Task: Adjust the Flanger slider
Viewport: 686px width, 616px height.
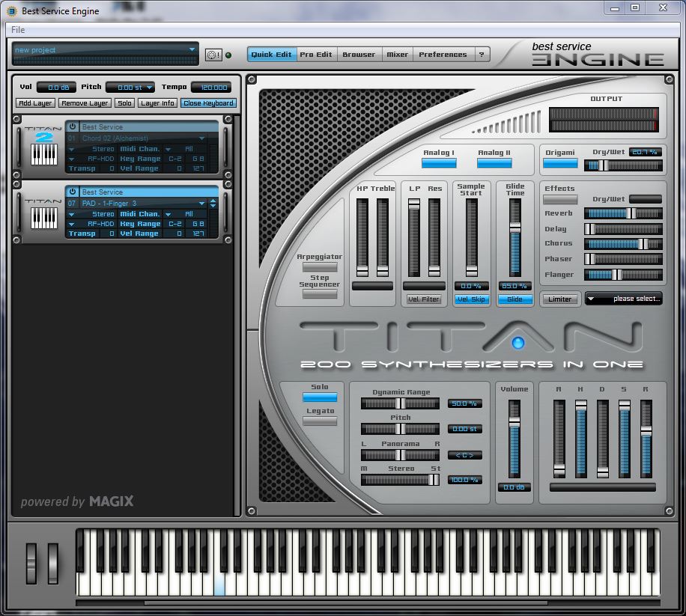Action: (x=623, y=275)
